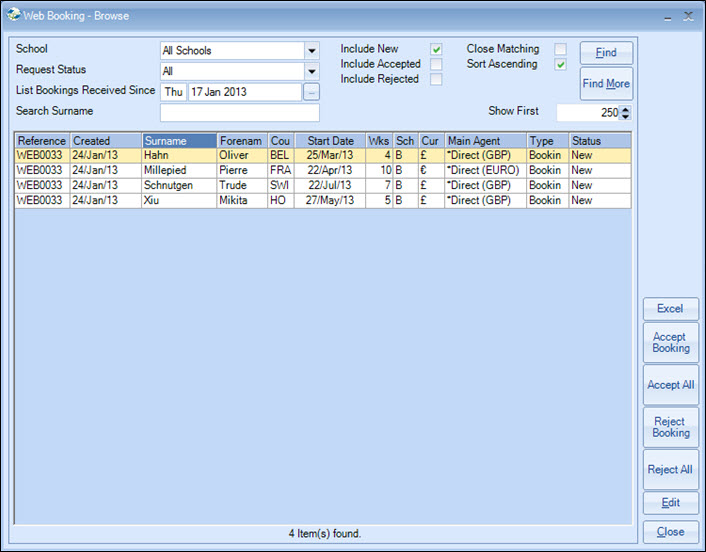Disable the Sort Ascending checkbox
Screen dimensions: 706x552
[561, 64]
